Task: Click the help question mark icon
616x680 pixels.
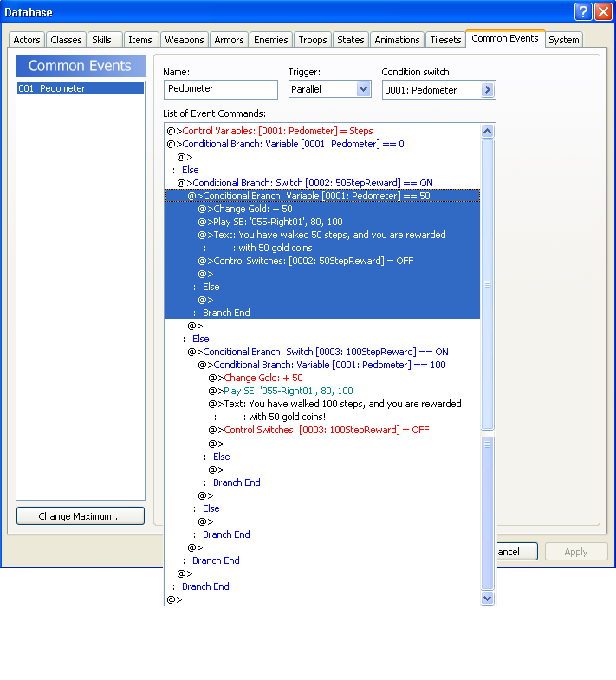Action: click(582, 12)
